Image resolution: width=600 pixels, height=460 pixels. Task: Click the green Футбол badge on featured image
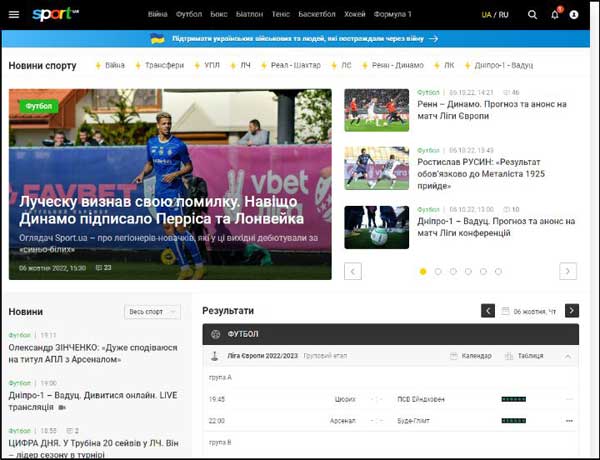pyautogui.click(x=39, y=106)
